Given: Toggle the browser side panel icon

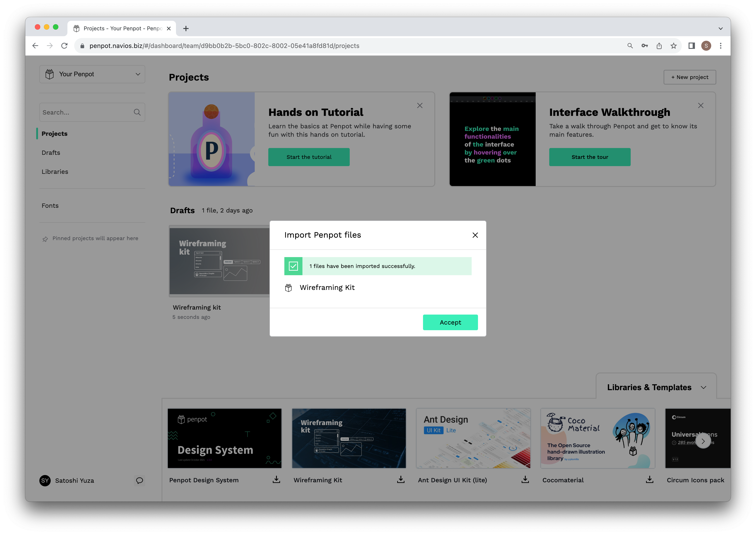Looking at the screenshot, I should [x=692, y=46].
